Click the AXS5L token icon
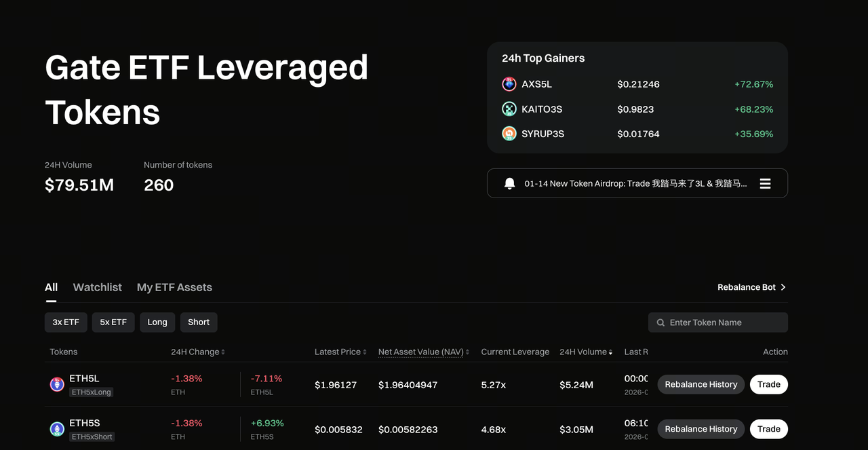The height and width of the screenshot is (450, 868). pos(509,84)
